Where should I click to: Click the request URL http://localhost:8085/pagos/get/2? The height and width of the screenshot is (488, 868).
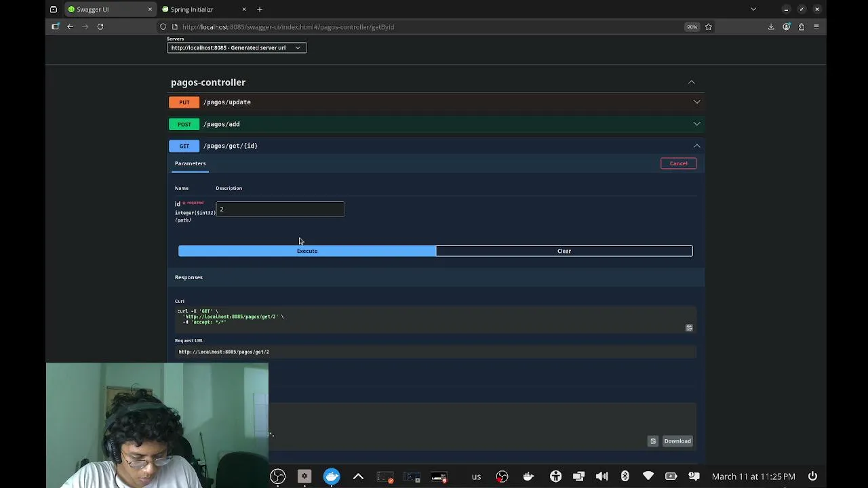tap(224, 352)
